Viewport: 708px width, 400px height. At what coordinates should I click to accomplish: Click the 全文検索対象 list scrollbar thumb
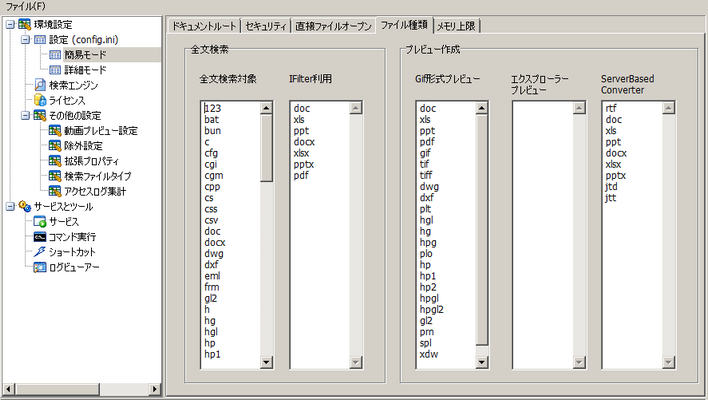[x=266, y=148]
